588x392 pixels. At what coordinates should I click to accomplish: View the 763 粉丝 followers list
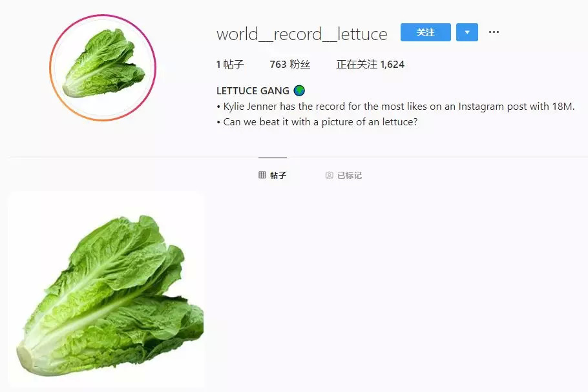point(290,65)
